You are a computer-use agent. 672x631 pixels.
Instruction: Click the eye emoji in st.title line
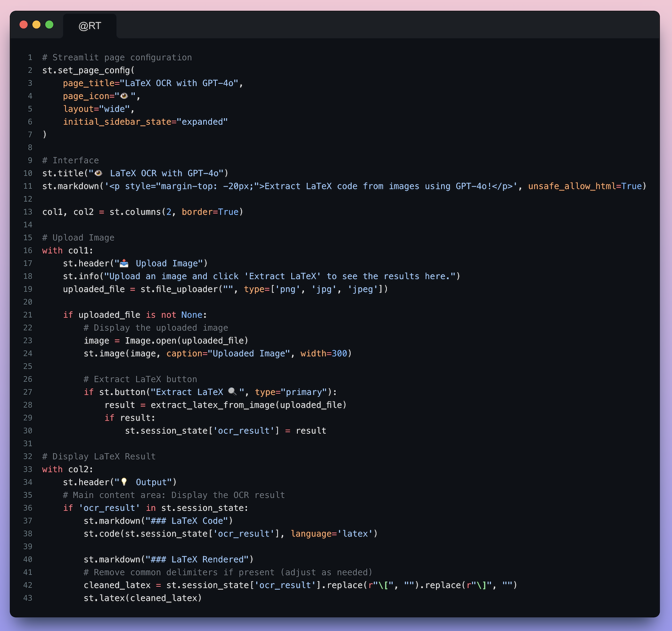(98, 173)
